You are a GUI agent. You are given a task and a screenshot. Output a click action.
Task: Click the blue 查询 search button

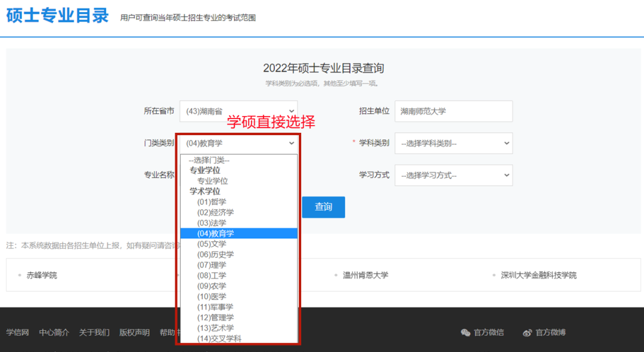click(x=323, y=207)
